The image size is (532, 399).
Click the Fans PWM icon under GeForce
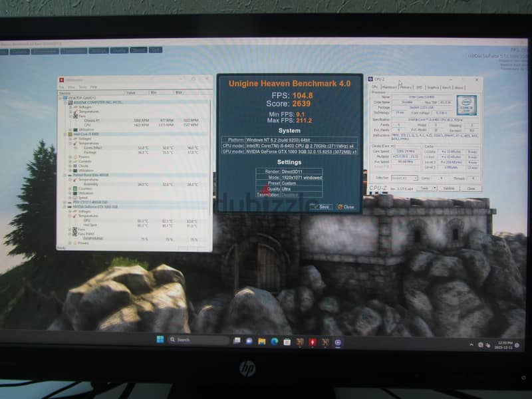75,234
